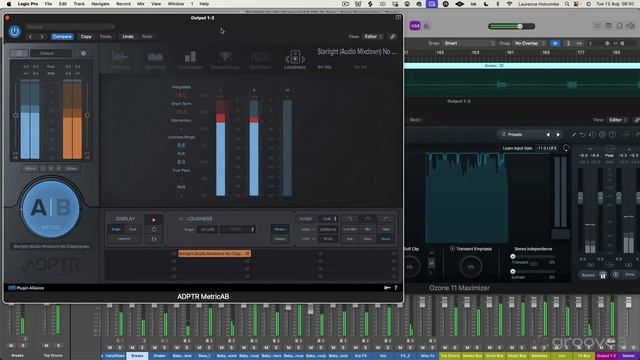The height and width of the screenshot is (360, 640).
Task: Select the Single display mode
Action: pos(116,229)
